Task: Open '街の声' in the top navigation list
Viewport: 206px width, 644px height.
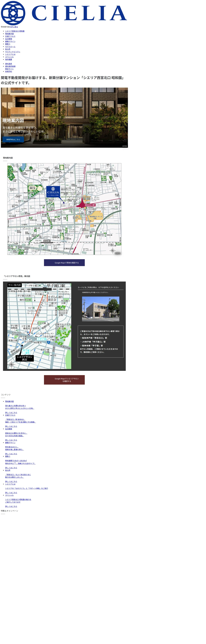Action: click(8, 49)
